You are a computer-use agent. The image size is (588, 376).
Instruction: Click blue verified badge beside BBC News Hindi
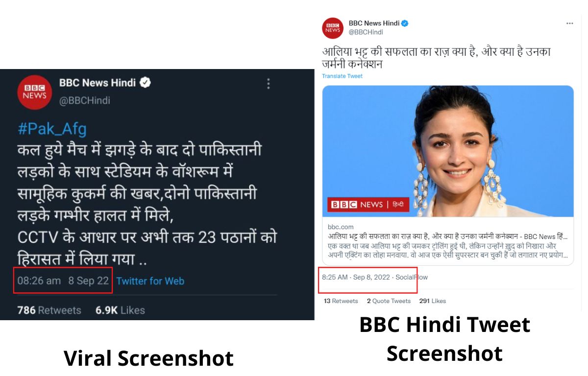pos(405,23)
